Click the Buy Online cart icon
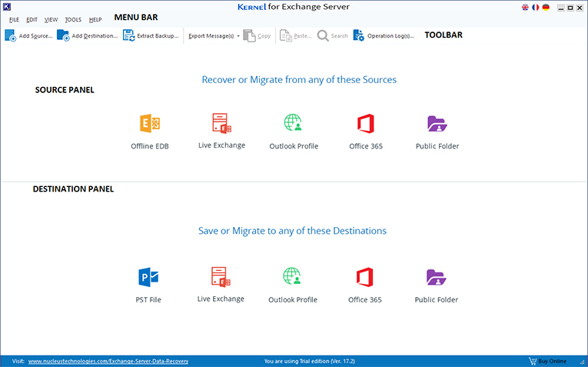This screenshot has width=588, height=367. click(533, 361)
